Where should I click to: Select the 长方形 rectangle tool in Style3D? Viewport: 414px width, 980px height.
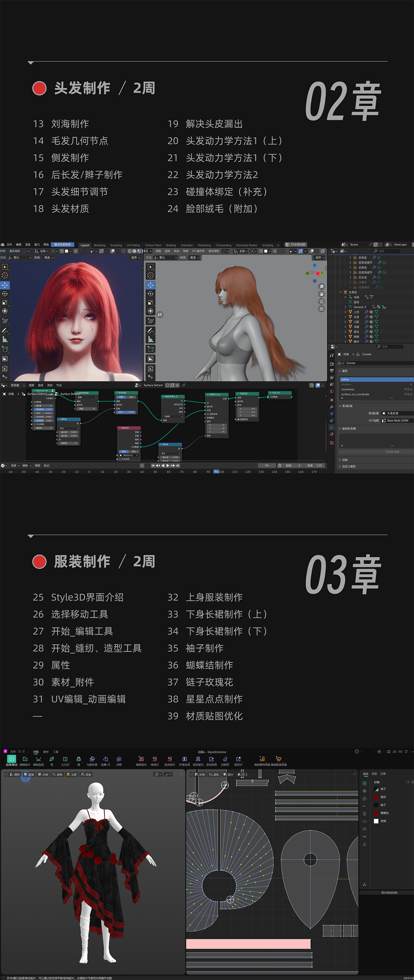click(65, 761)
